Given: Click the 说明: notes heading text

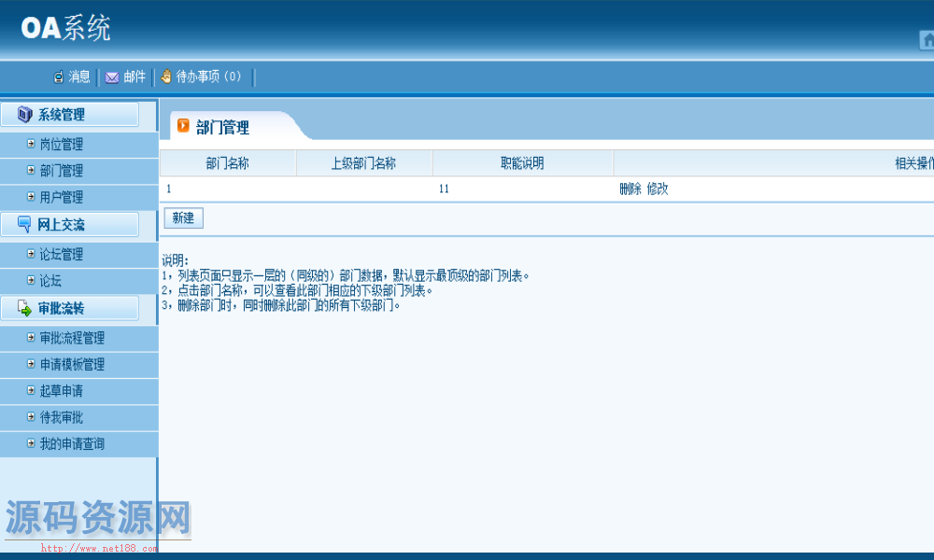Looking at the screenshot, I should pyautogui.click(x=176, y=260).
